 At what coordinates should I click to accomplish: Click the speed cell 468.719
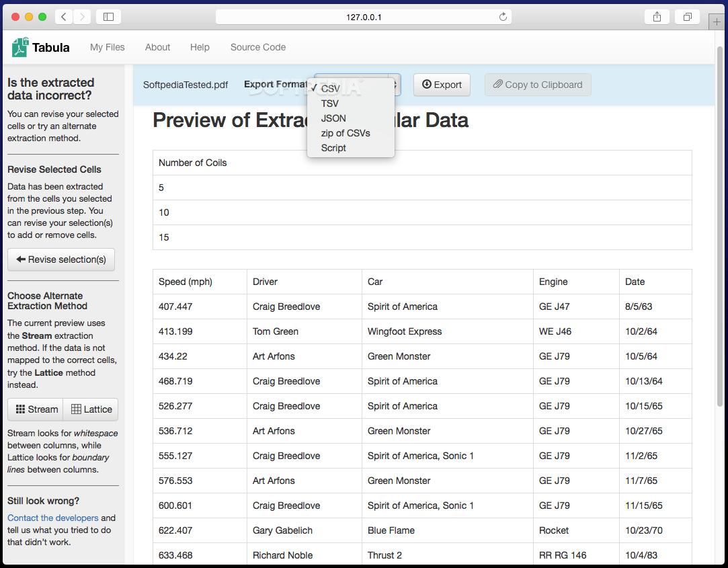(x=200, y=381)
